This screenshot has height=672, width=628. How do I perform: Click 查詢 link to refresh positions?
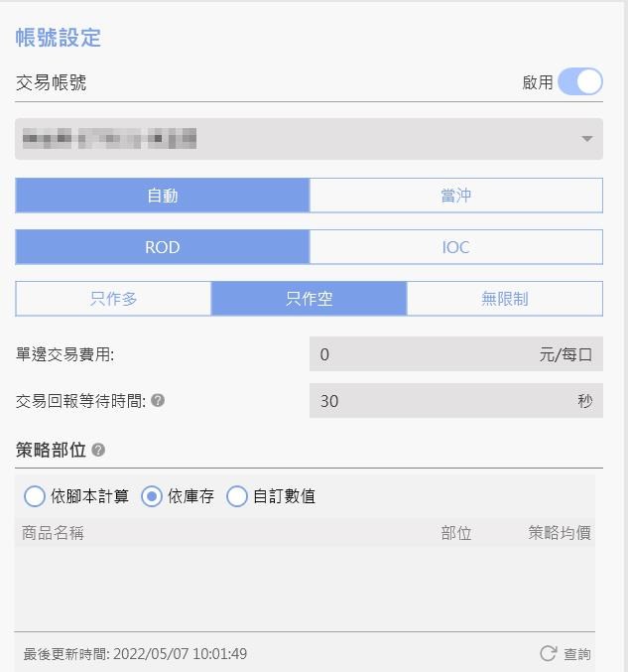576,654
